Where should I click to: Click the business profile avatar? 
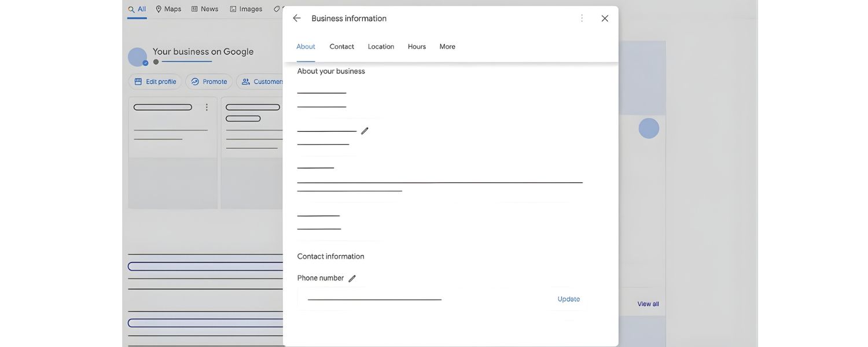137,57
